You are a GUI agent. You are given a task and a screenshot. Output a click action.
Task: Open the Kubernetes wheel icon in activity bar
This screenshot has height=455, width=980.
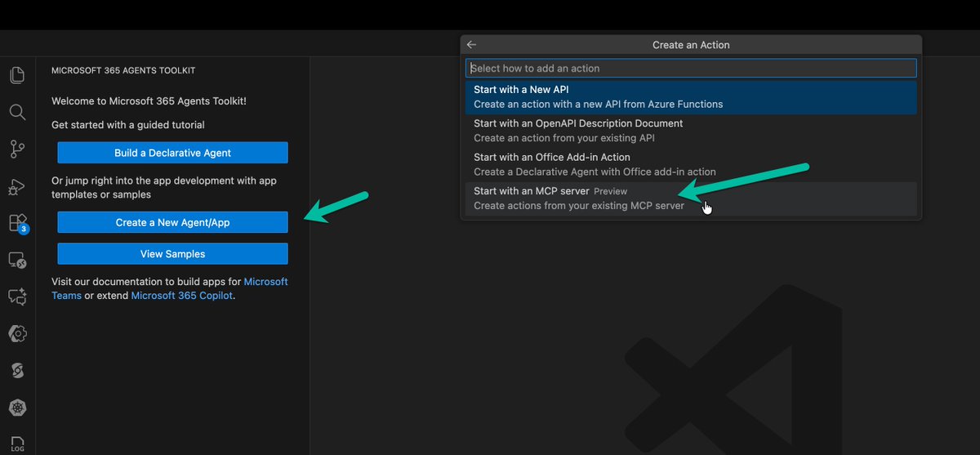tap(17, 408)
